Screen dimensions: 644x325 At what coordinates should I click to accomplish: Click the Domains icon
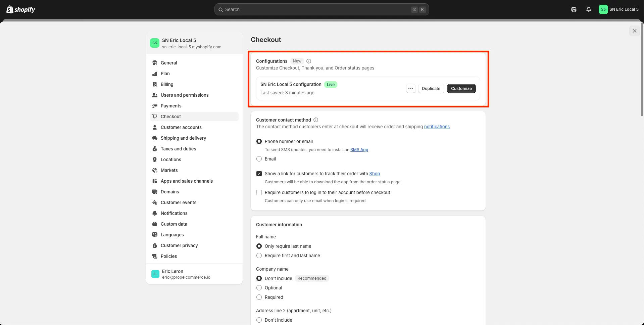tap(155, 192)
